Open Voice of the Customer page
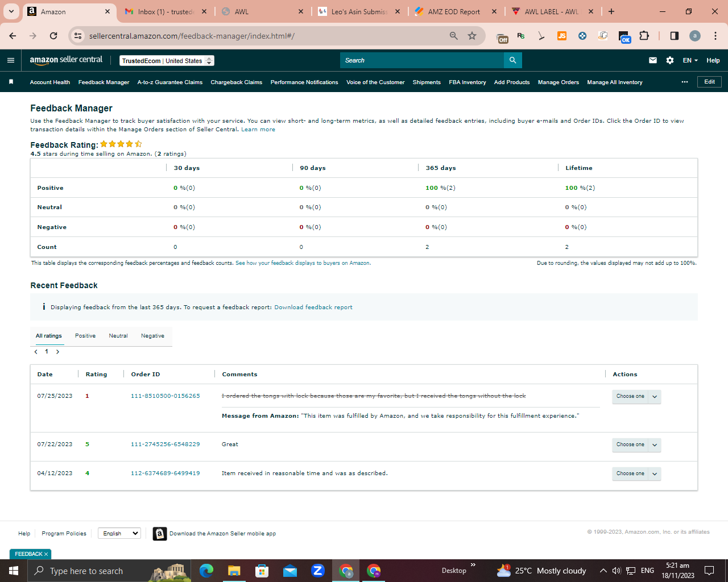 click(x=375, y=82)
